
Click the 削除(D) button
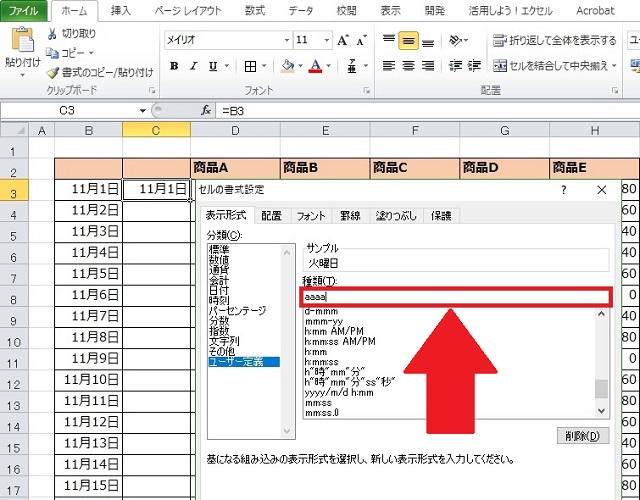(x=583, y=436)
